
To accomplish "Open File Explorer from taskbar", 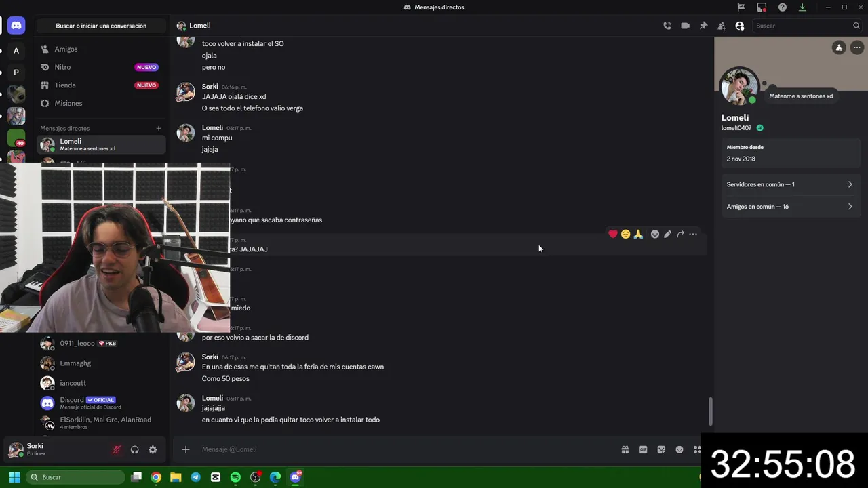I will [176, 477].
